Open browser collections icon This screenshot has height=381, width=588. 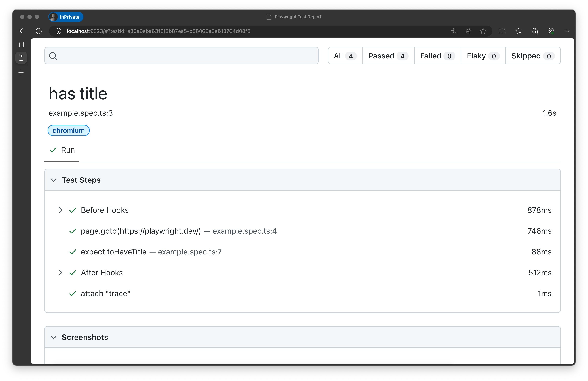tap(534, 31)
